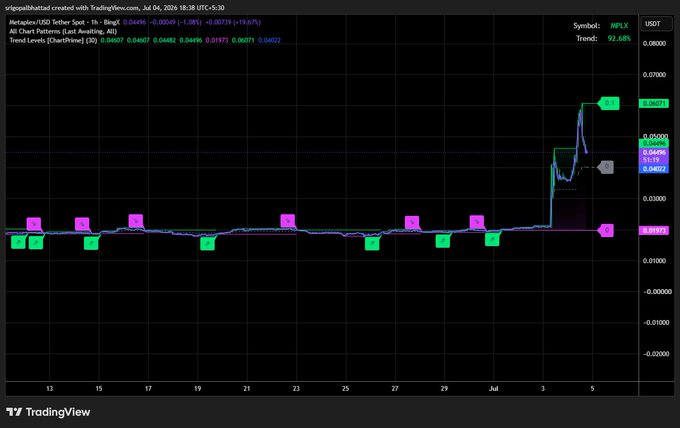Image resolution: width=680 pixels, height=428 pixels.
Task: Click date 5 on the time axis
Action: [592, 389]
